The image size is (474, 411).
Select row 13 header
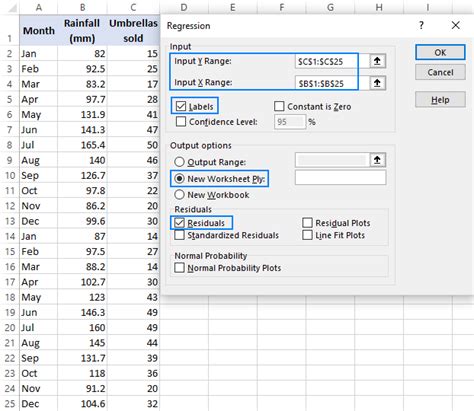[10, 221]
